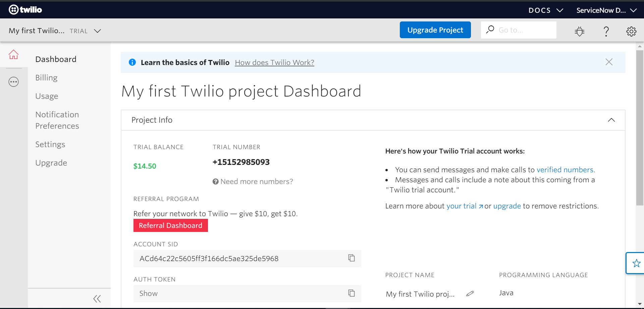
Task: Click the Need more numbers help icon
Action: click(x=216, y=182)
